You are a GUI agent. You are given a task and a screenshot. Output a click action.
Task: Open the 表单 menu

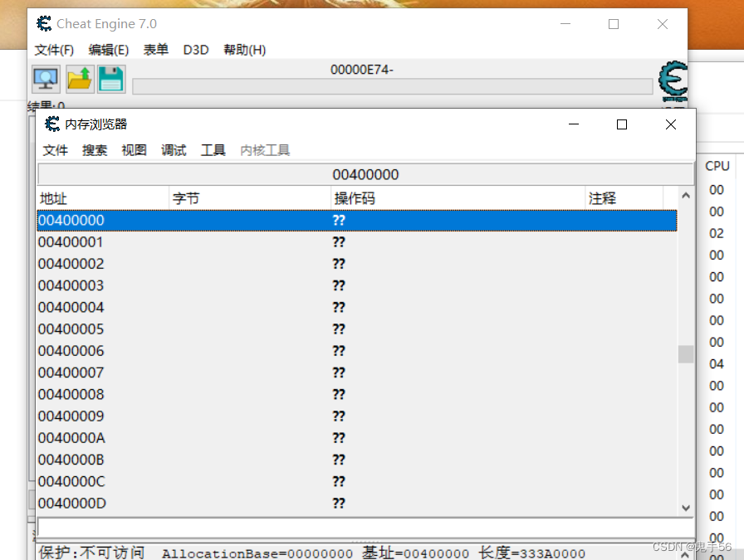[156, 50]
